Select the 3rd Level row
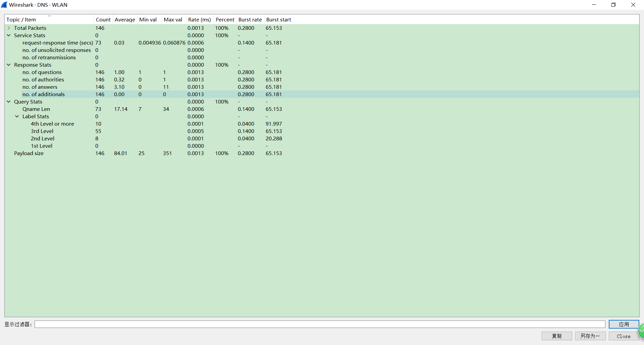644x345 pixels. tap(322, 131)
